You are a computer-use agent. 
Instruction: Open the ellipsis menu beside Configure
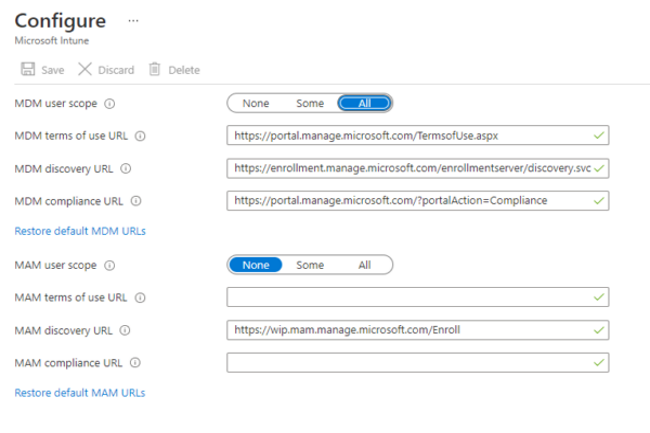134,21
